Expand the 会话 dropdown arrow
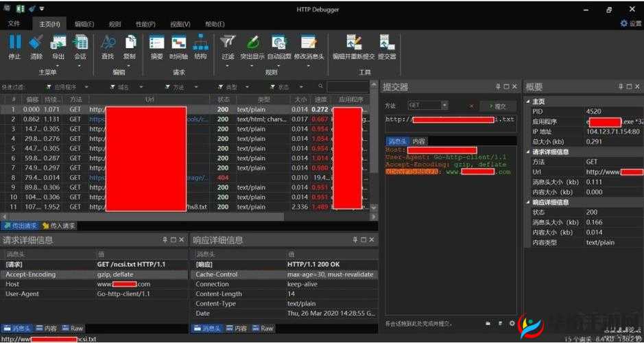Viewport: 644px width, 343px height. tap(80, 66)
